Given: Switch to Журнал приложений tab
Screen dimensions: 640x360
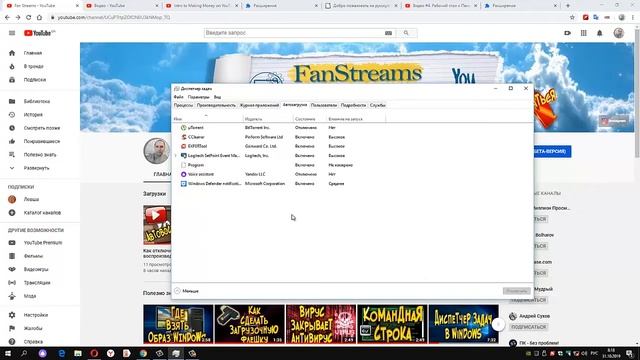Looking at the screenshot, I should click(259, 105).
